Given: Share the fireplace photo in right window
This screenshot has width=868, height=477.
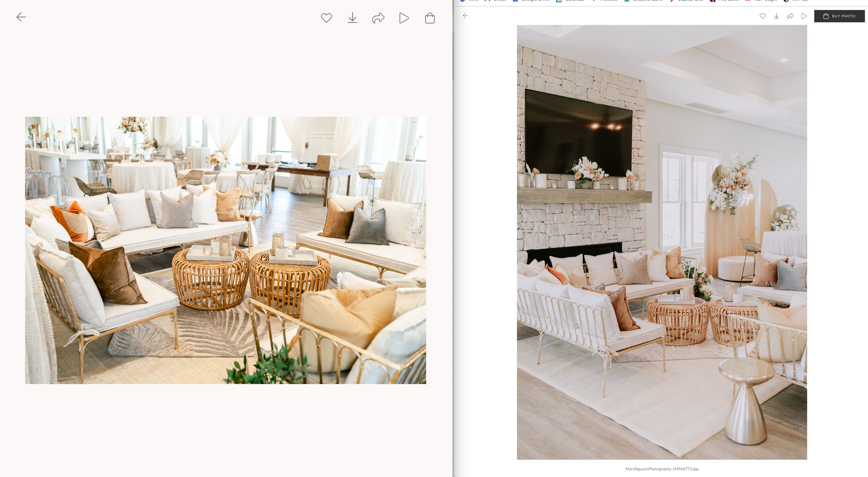Looking at the screenshot, I should coord(790,16).
